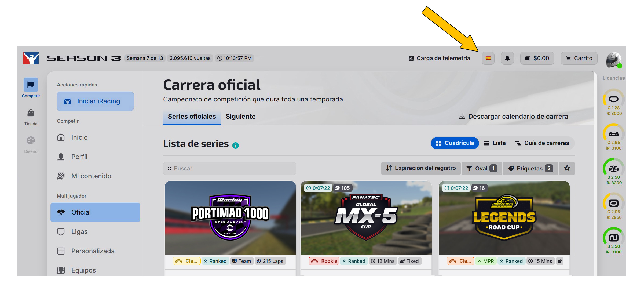The height and width of the screenshot is (294, 644).
Task: Open the Tienda shop section
Action: tap(31, 117)
